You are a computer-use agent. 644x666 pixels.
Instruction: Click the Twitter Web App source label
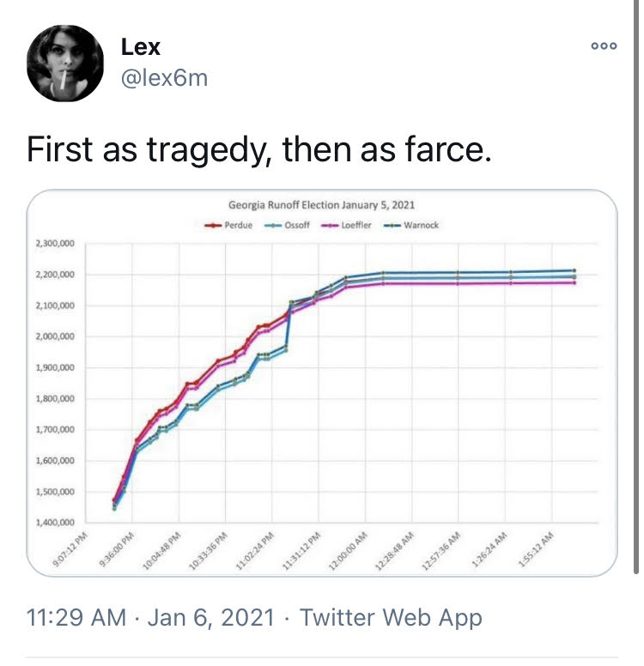[x=391, y=617]
